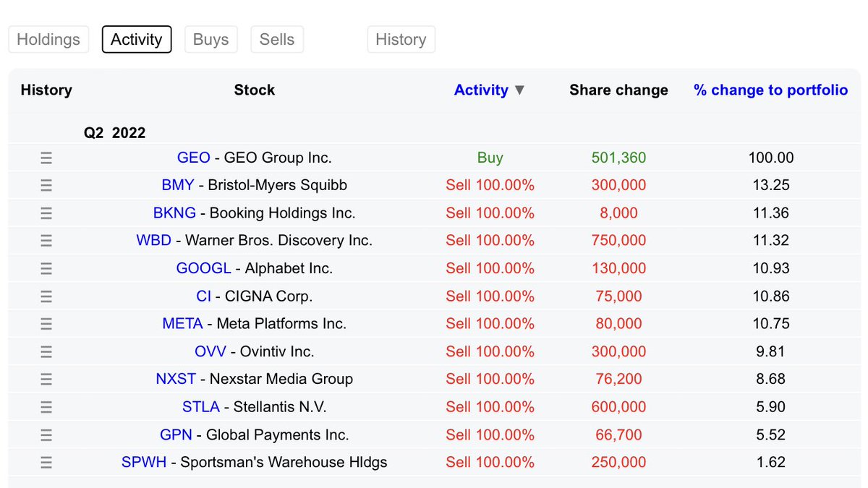Open the Sells tab
Image resolution: width=868 pixels, height=488 pixels.
tap(277, 40)
